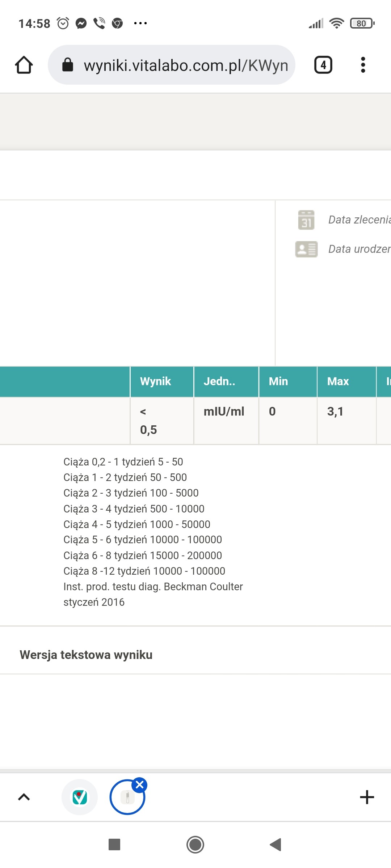Close the tab with the blue X badge
The height and width of the screenshot is (868, 391).
click(x=140, y=785)
